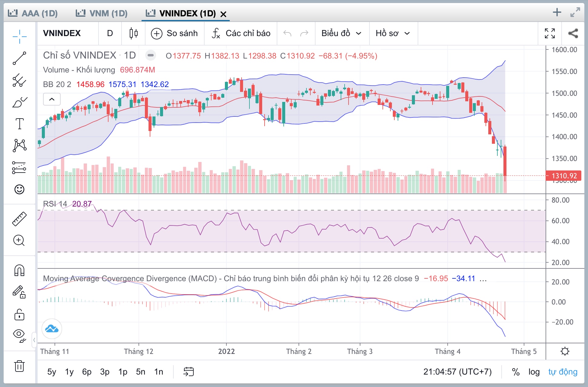Screen dimensions: 588x387
Task: Toggle hide all drawings eye icon
Action: [x=19, y=335]
